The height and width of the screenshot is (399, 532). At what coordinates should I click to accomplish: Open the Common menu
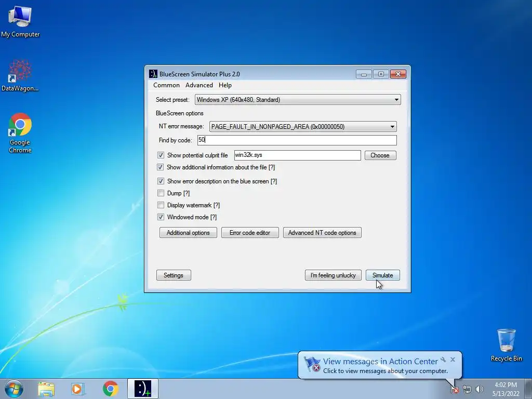pyautogui.click(x=166, y=85)
